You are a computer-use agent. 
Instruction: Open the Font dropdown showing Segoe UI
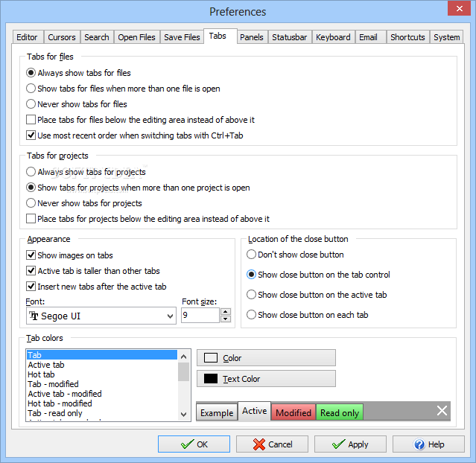pyautogui.click(x=101, y=316)
